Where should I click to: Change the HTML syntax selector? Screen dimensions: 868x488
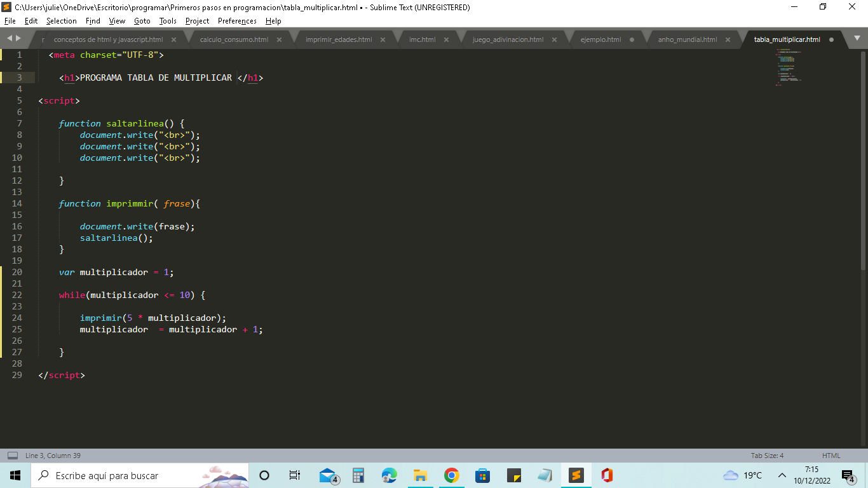(831, 456)
